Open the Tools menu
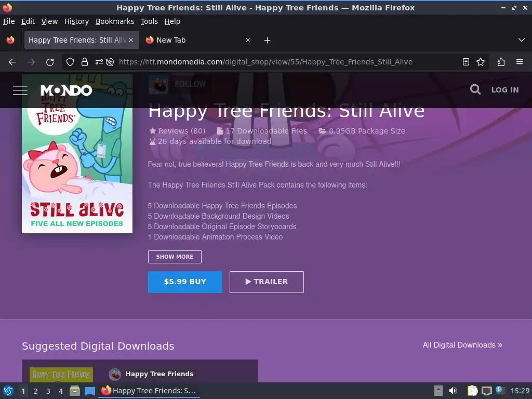The image size is (532, 399). click(149, 21)
